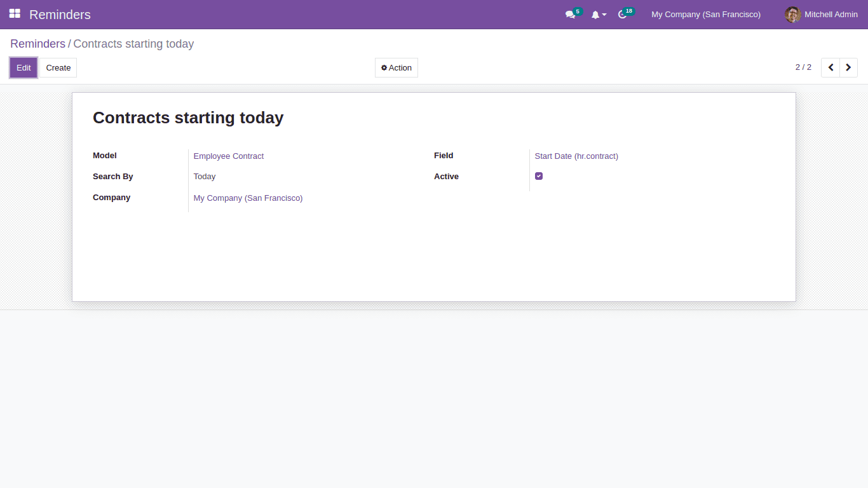Navigate back via the Reminders breadcrumb
Image resolution: width=868 pixels, height=488 pixels.
tap(37, 43)
